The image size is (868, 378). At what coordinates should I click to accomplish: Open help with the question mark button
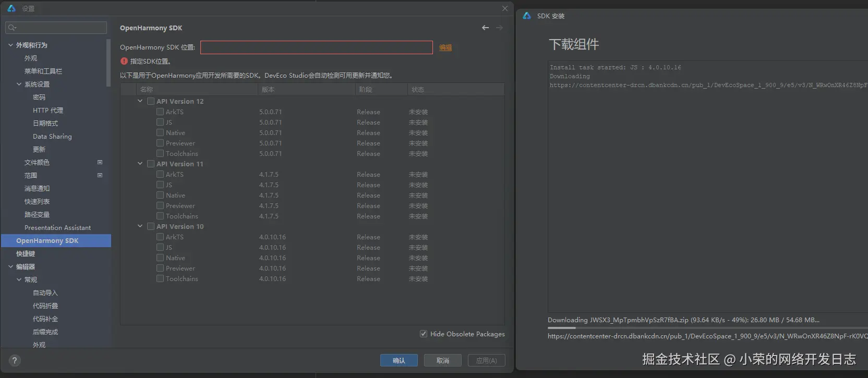pyautogui.click(x=15, y=360)
